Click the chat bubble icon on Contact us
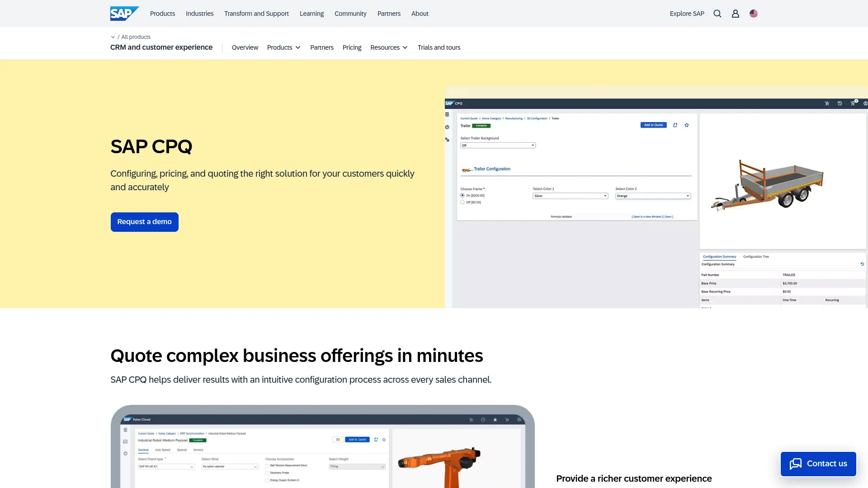This screenshot has width=868, height=488. click(x=796, y=464)
